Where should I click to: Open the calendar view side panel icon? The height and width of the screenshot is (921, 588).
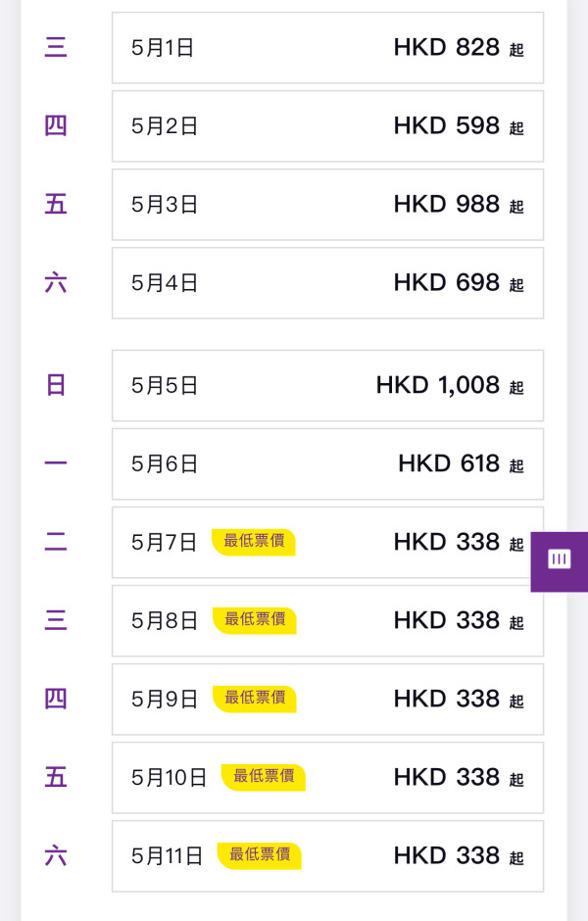pyautogui.click(x=559, y=560)
